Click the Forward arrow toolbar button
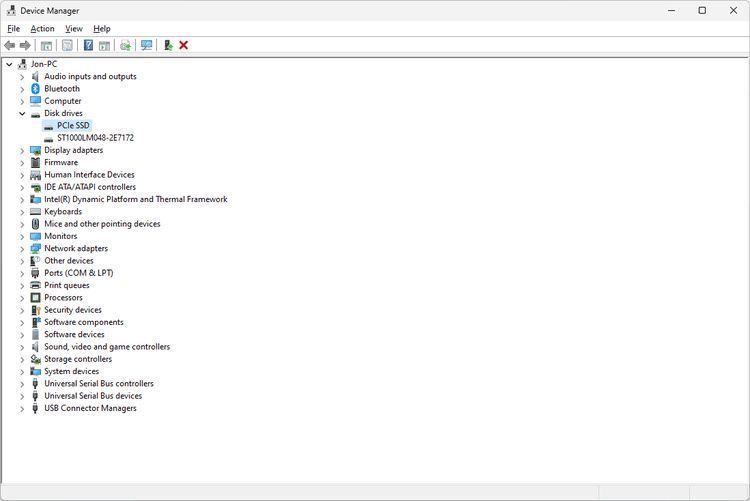Image resolution: width=750 pixels, height=501 pixels. coord(25,45)
